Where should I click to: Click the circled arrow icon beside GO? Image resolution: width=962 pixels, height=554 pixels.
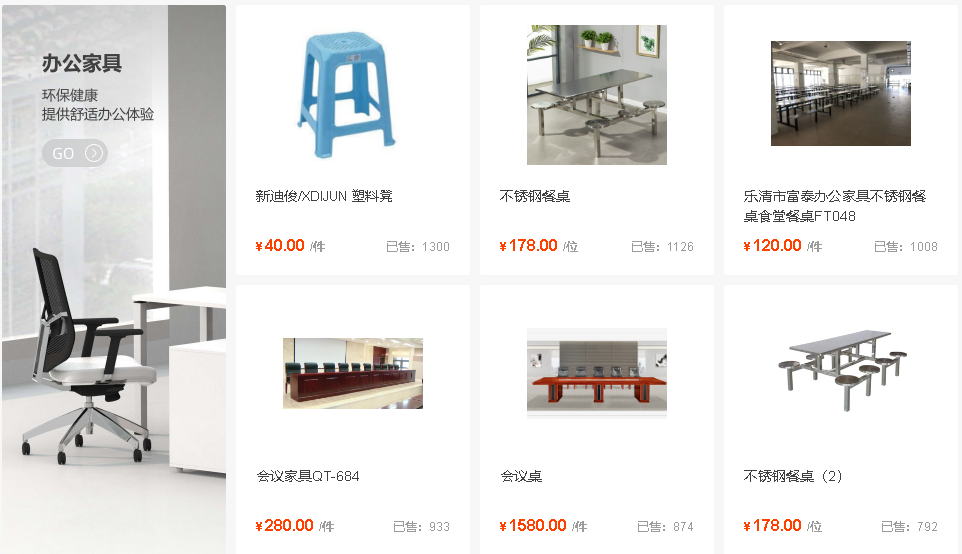(x=94, y=153)
